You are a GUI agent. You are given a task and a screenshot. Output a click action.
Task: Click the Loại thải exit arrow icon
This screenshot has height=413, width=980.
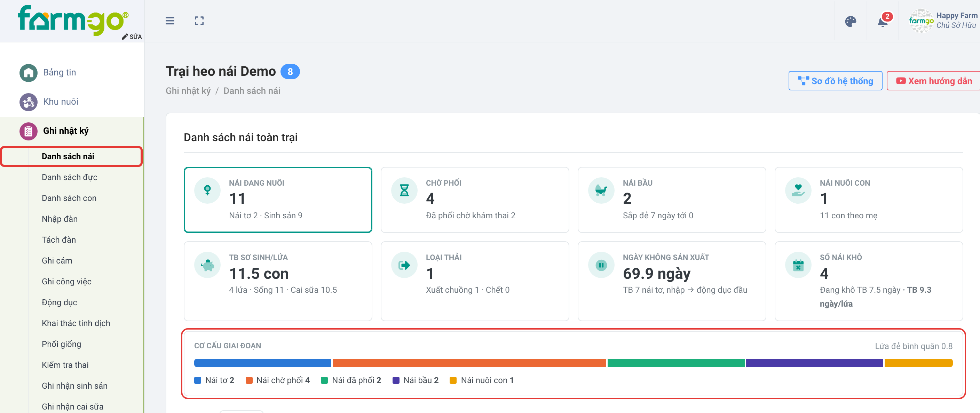[x=404, y=265]
